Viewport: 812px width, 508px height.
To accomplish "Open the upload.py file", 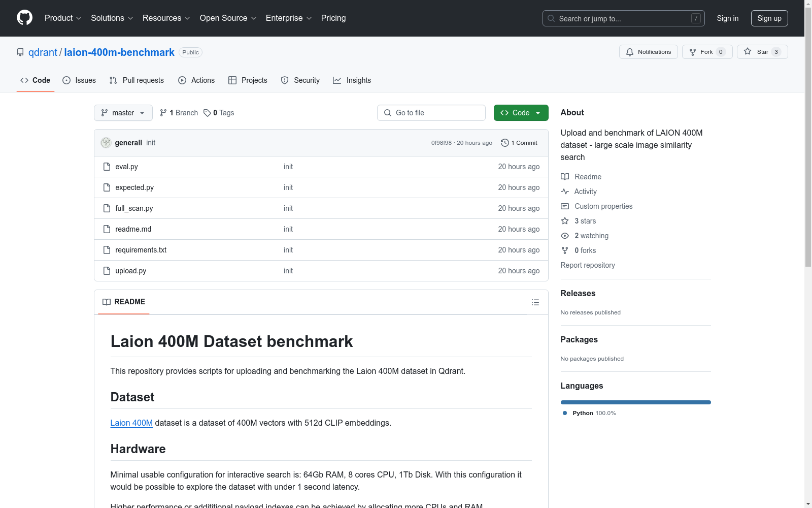I will 130,271.
